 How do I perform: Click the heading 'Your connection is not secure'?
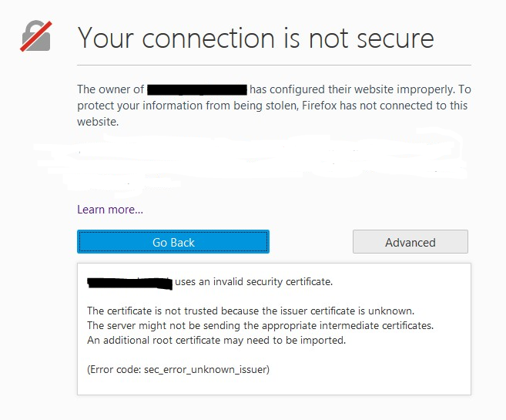[x=256, y=38]
